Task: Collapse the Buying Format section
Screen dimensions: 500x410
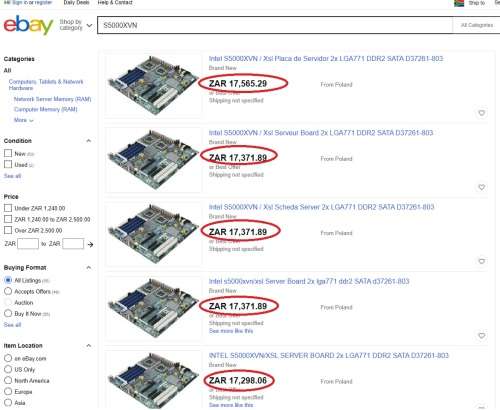Action: tap(89, 268)
